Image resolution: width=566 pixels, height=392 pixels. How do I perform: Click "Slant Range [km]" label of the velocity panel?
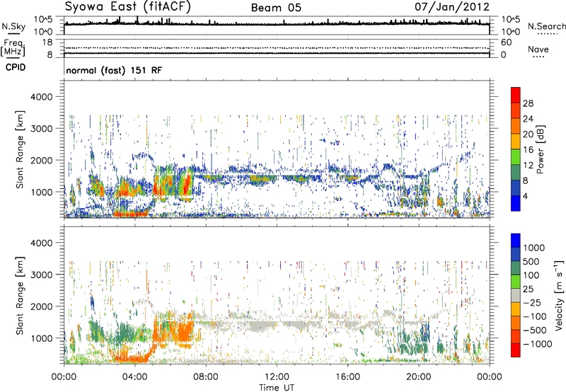[20, 295]
